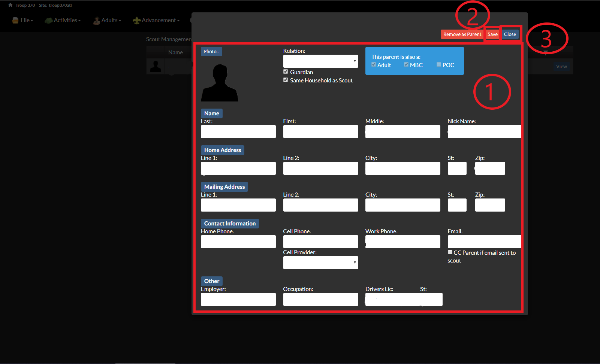Click the green tent icon beside Activities
The image size is (600, 364).
(x=48, y=20)
